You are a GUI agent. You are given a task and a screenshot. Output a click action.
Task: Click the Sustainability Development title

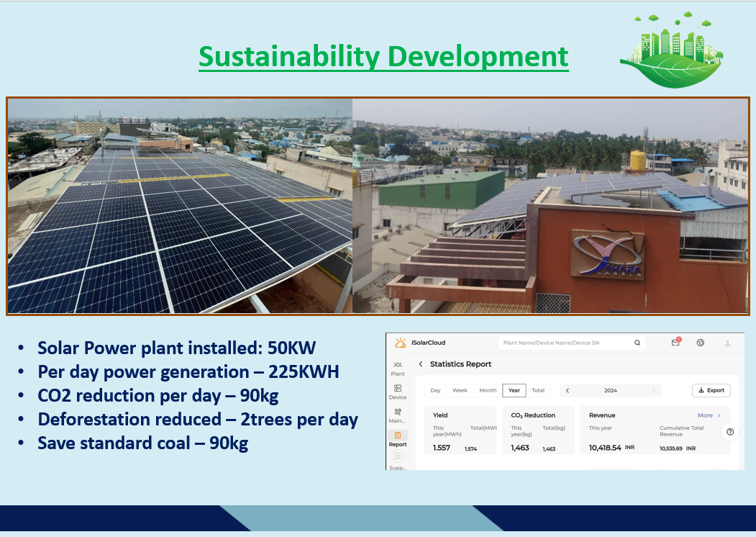tap(383, 56)
